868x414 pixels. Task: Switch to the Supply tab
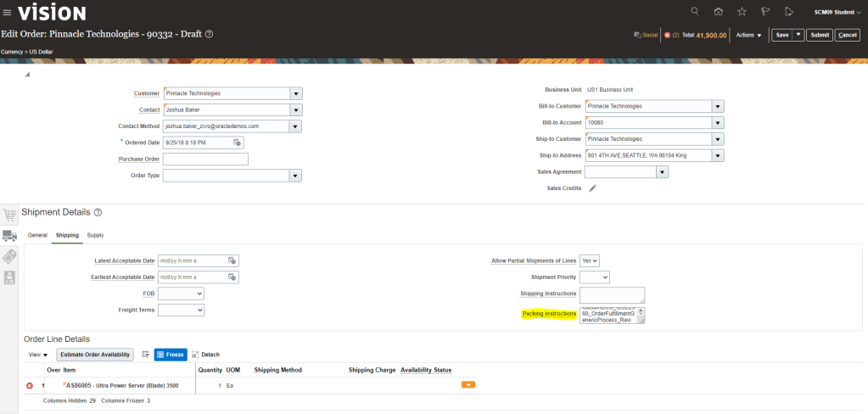(x=96, y=235)
